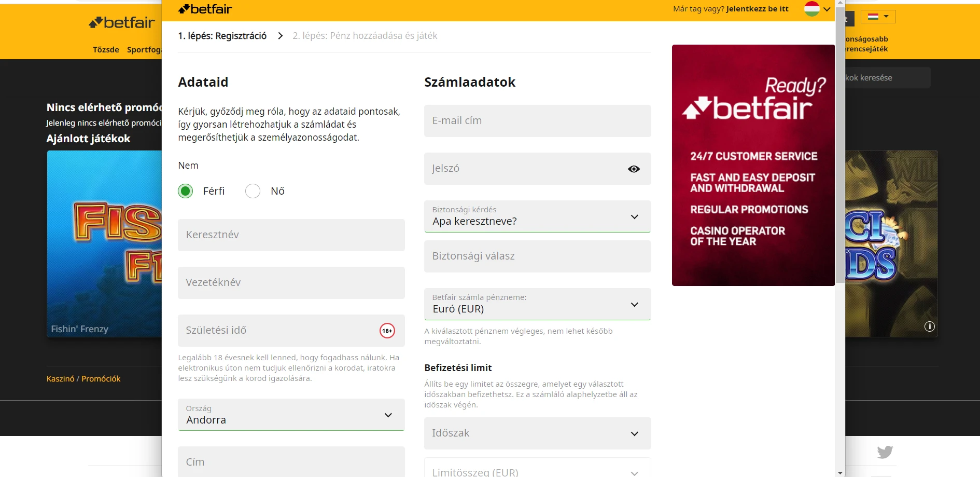This screenshot has width=980, height=477.
Task: Click the Betfair logo in registration header
Action: click(205, 9)
